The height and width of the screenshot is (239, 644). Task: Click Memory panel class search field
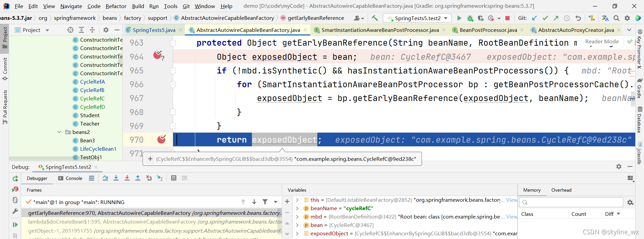click(x=571, y=202)
